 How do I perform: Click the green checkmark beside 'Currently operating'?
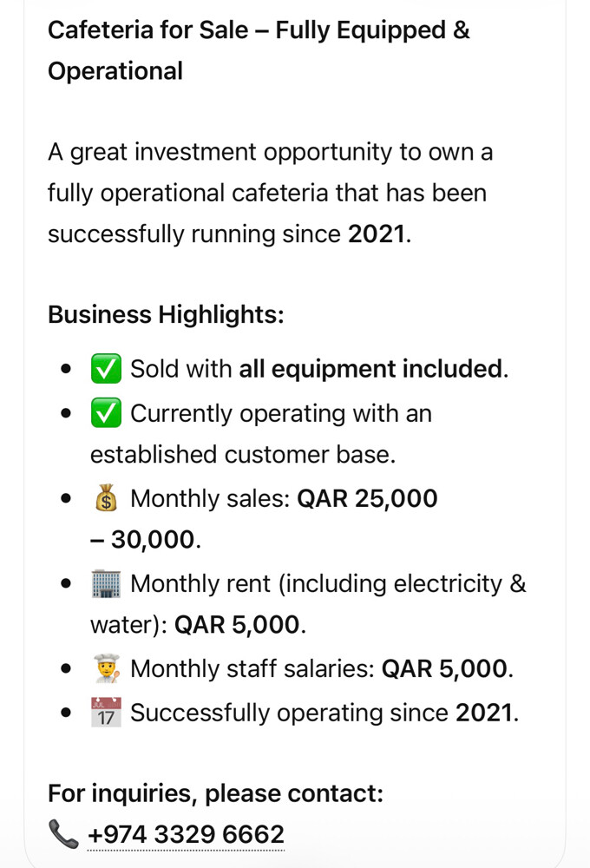pos(106,413)
